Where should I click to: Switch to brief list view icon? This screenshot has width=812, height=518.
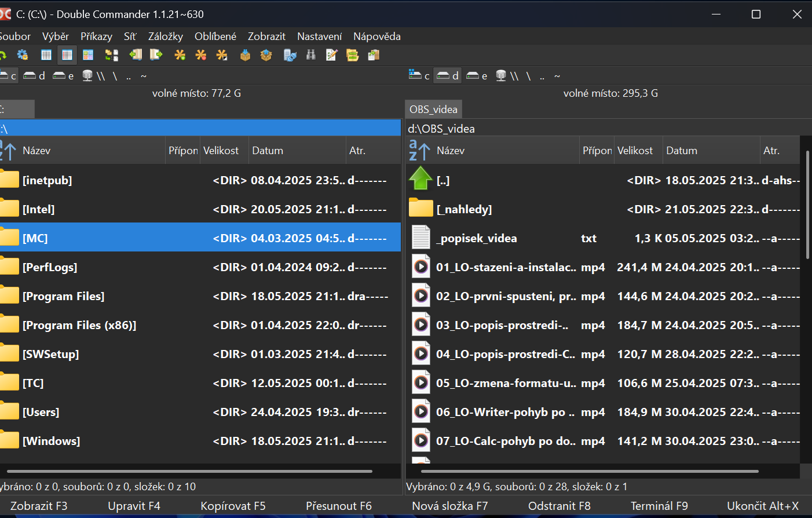[46, 55]
